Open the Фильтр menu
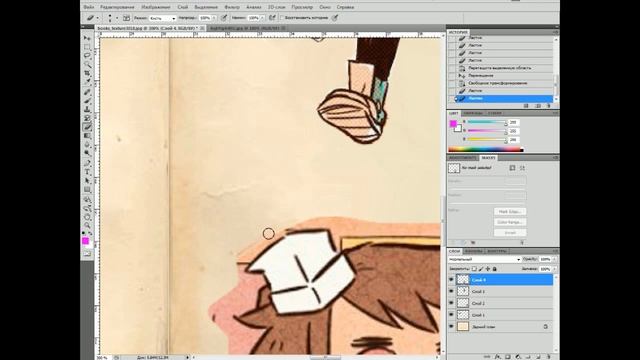 (232, 7)
